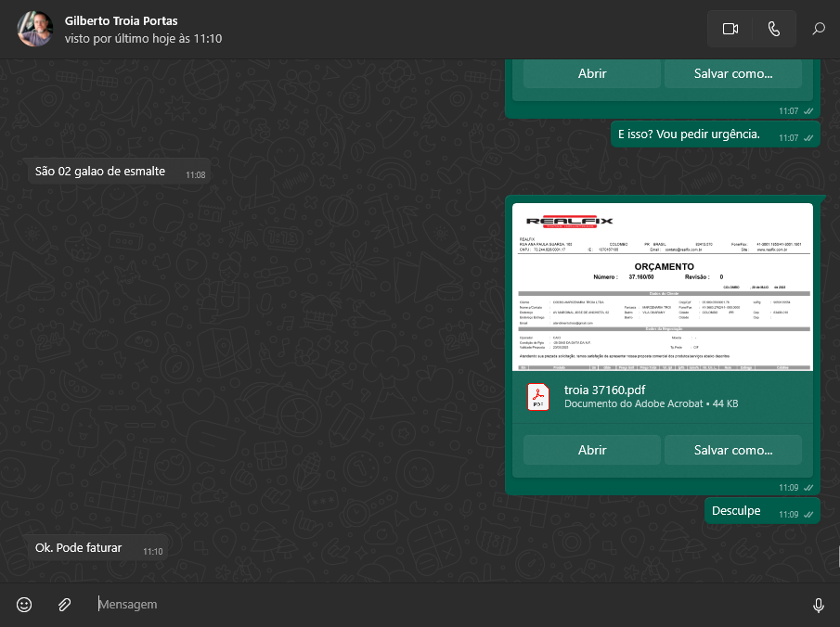Open the emoji picker
The width and height of the screenshot is (840, 627).
pyautogui.click(x=24, y=605)
